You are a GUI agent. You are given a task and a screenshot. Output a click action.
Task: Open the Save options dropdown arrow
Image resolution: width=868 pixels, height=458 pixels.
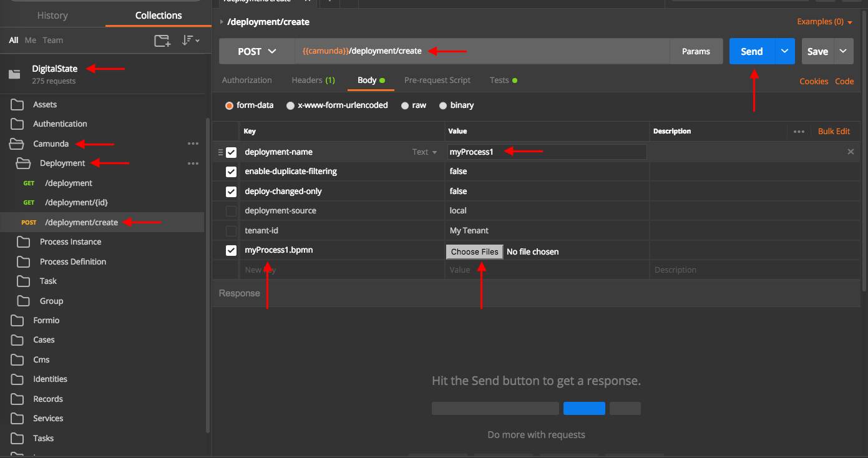coord(844,51)
